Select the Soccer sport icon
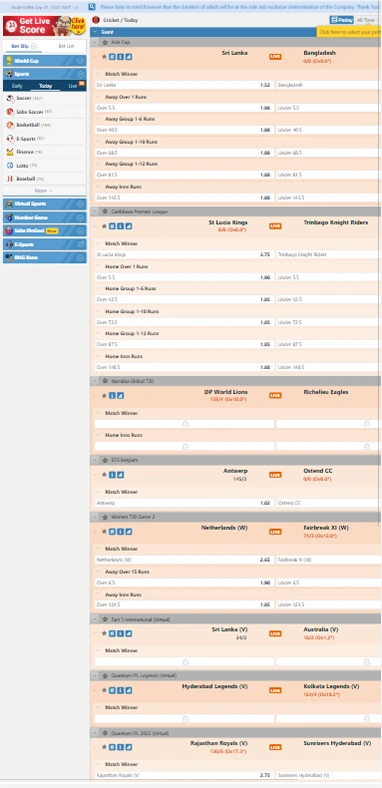 (10, 98)
